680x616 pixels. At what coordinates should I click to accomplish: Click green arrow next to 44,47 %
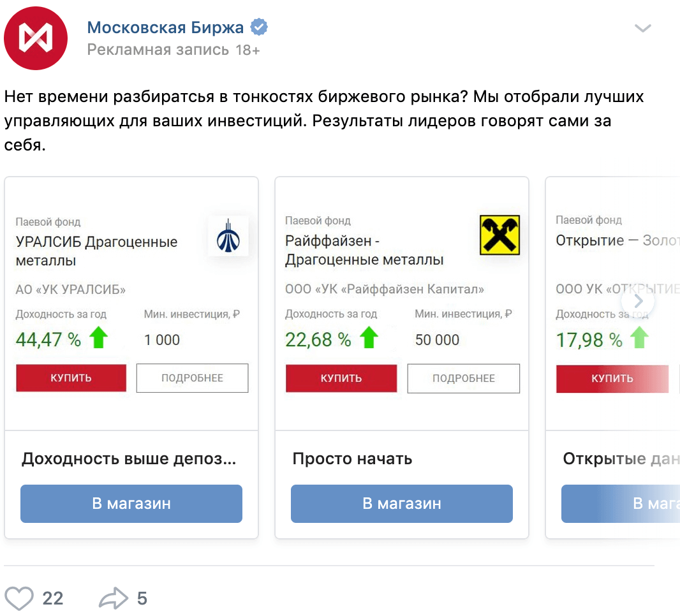pos(98,337)
